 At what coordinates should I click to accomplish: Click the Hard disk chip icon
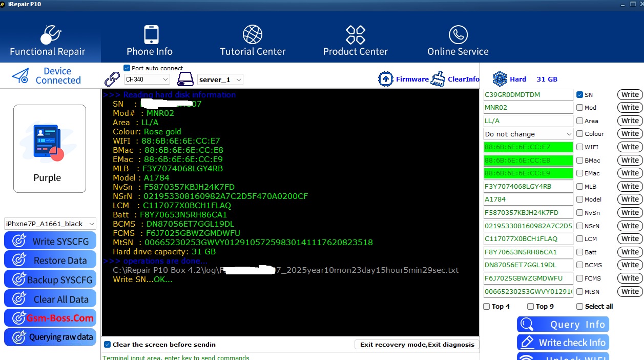(500, 79)
